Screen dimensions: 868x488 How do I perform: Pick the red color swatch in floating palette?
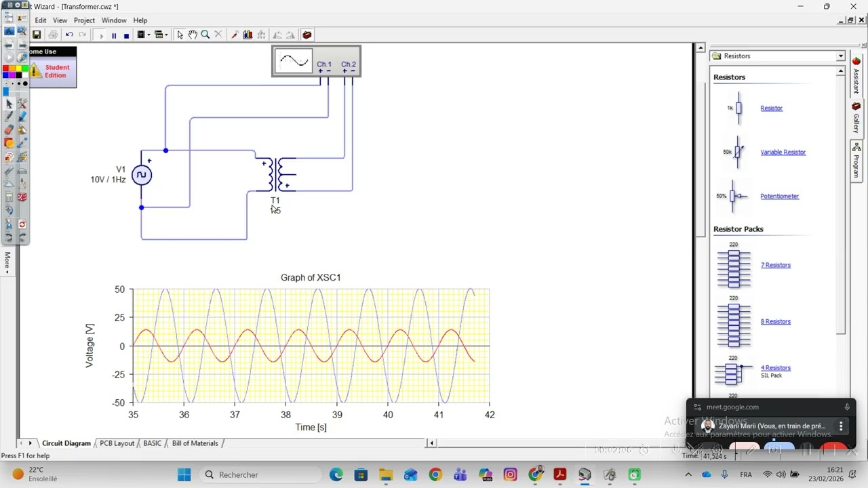coord(6,68)
